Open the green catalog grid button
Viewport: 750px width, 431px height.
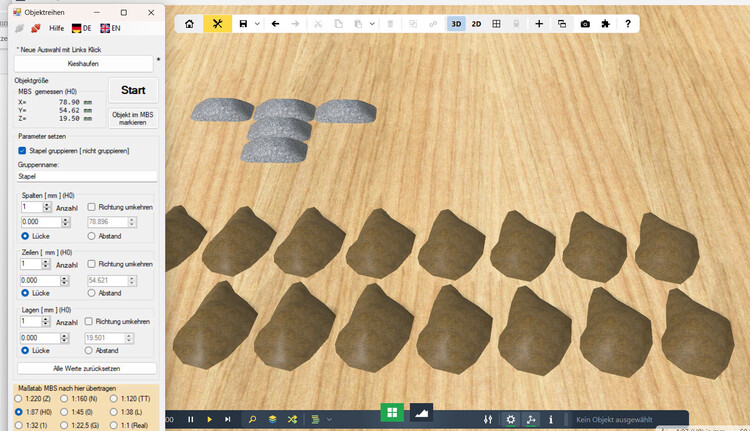(x=392, y=412)
